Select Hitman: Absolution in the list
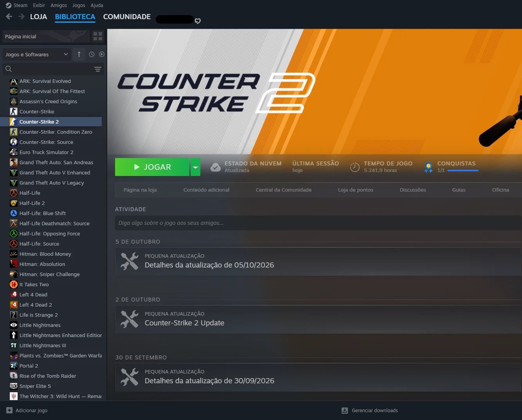 tap(51, 264)
